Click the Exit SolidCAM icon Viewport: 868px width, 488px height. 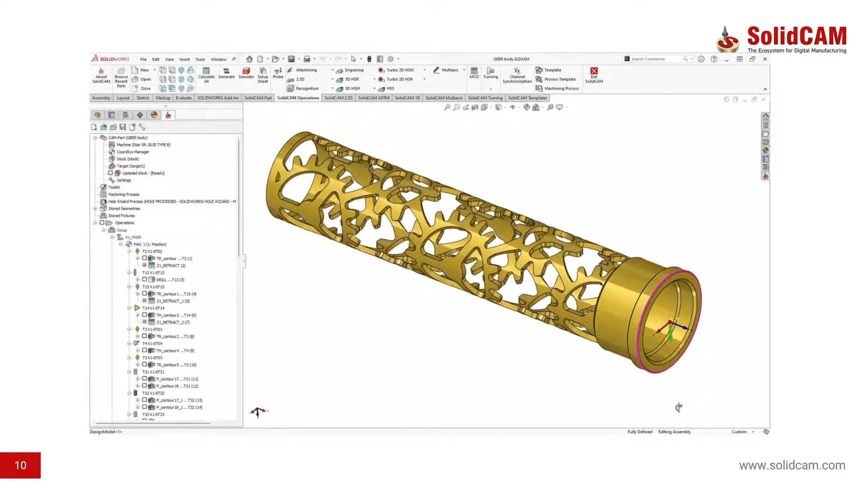594,71
